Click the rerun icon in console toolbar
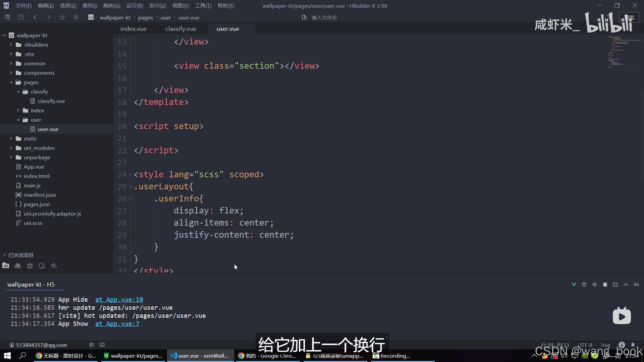The width and height of the screenshot is (644, 362). tap(595, 285)
